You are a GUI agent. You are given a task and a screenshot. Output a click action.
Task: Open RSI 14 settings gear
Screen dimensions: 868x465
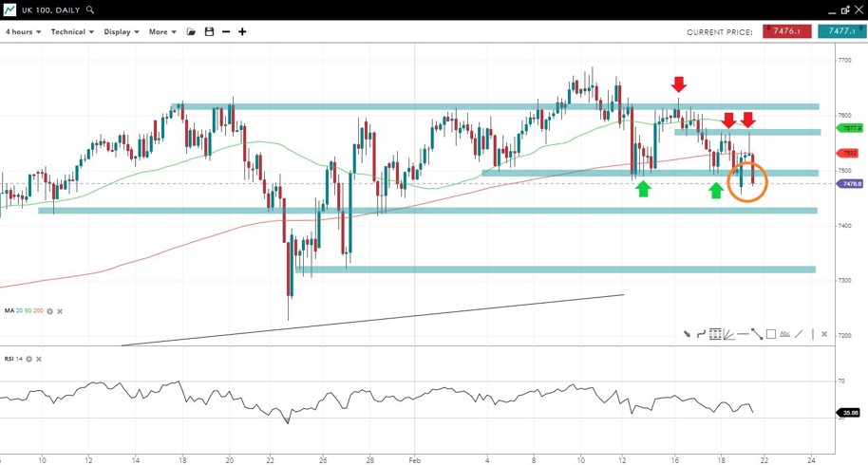click(29, 359)
